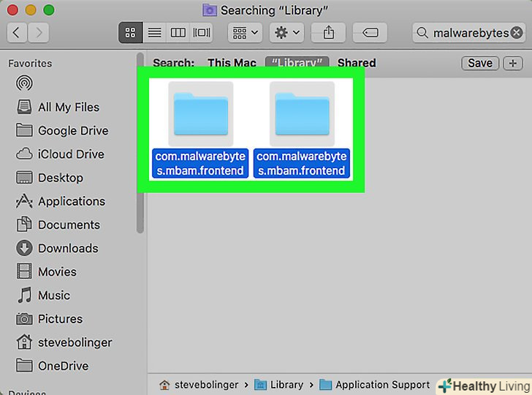Screen dimensions: 532x395
Task: Clear the malwarebytes search text
Action: (x=517, y=33)
